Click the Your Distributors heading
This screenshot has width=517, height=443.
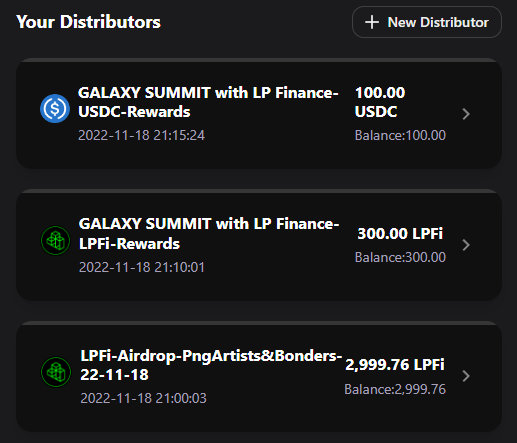tap(88, 22)
